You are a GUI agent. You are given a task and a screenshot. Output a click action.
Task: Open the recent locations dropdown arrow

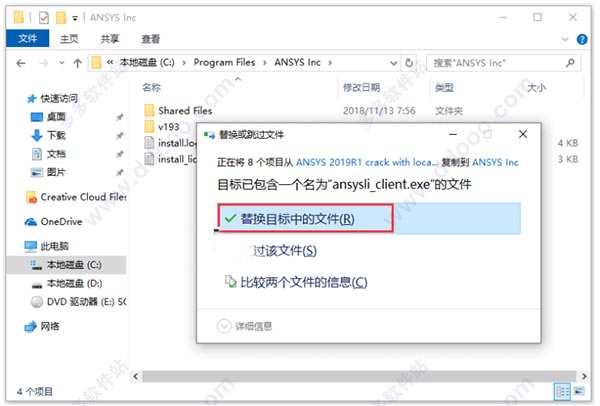coord(62,63)
